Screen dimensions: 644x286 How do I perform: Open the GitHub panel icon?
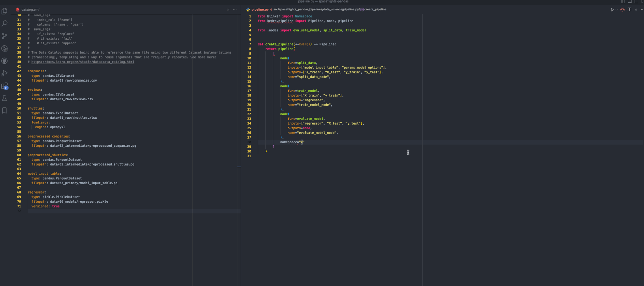(x=4, y=61)
